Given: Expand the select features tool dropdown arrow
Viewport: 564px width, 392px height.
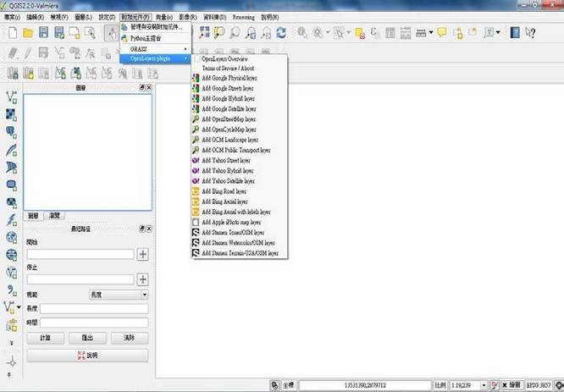Looking at the screenshot, I should 348,33.
